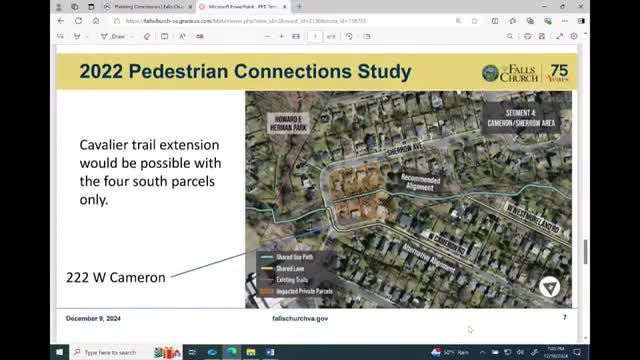The height and width of the screenshot is (360, 640).
Task: Click the Shared Use Path legend entry
Action: coord(287,257)
